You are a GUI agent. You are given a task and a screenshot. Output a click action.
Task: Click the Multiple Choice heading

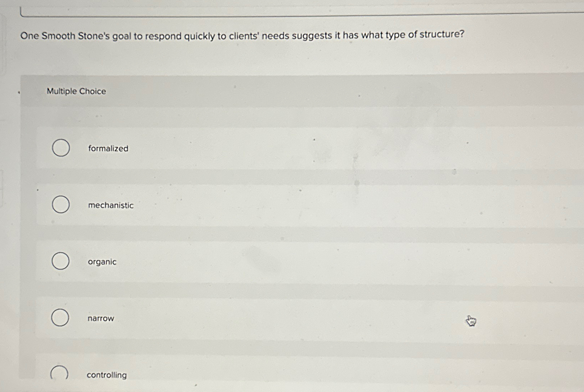pos(76,91)
